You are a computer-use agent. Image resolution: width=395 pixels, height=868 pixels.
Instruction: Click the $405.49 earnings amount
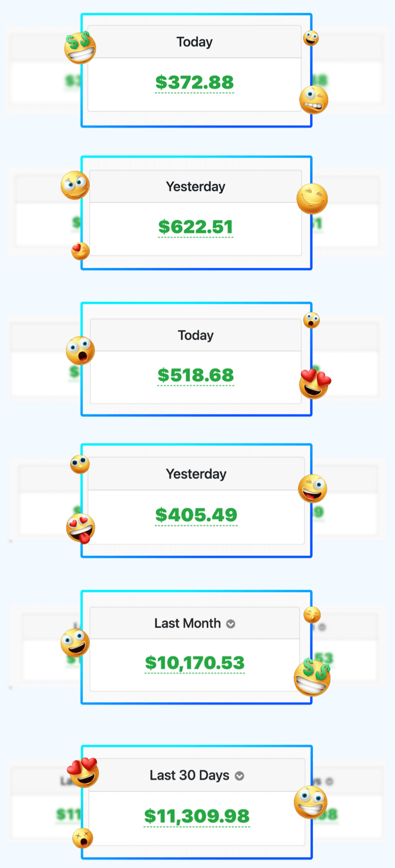click(196, 515)
